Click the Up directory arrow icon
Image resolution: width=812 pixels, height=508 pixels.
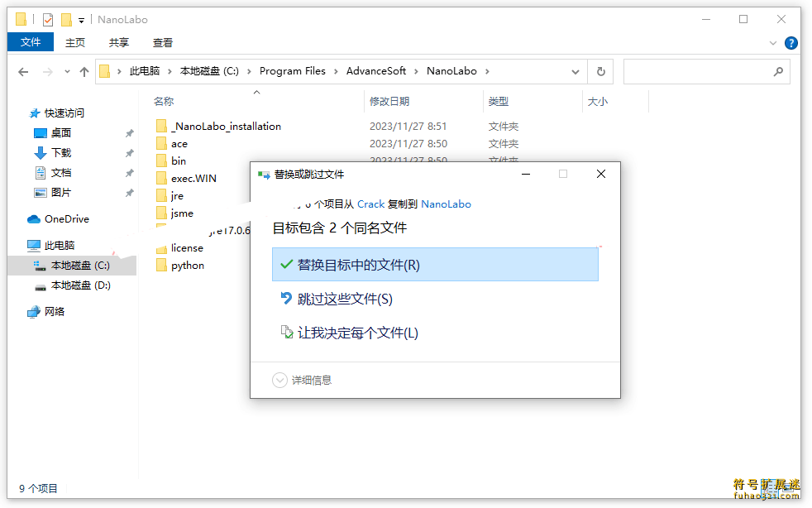84,72
